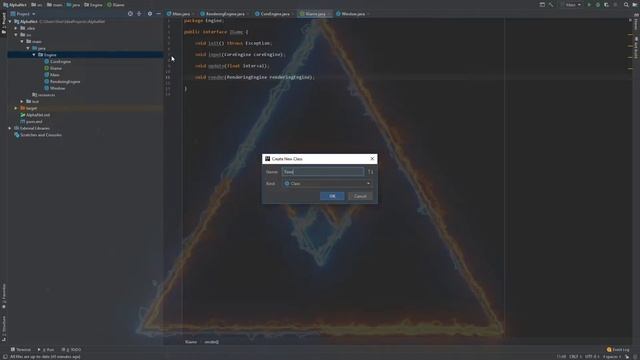Click project structure window icon in toolbar

(x=542, y=5)
